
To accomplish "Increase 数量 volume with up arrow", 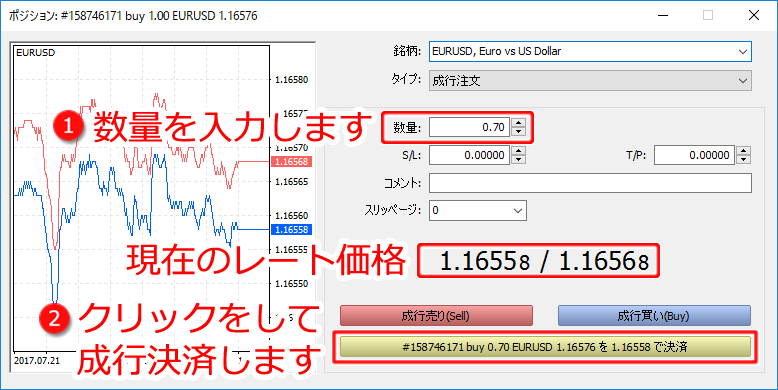I will click(x=519, y=123).
